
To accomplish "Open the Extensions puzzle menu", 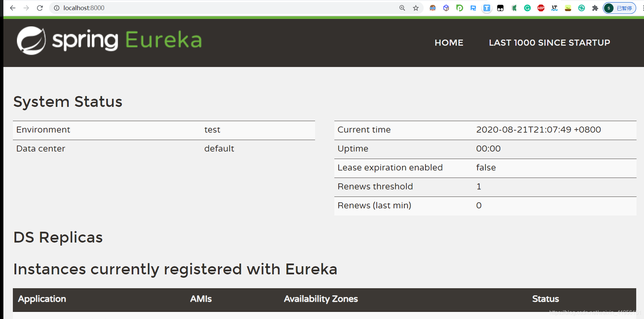I will pos(595,8).
